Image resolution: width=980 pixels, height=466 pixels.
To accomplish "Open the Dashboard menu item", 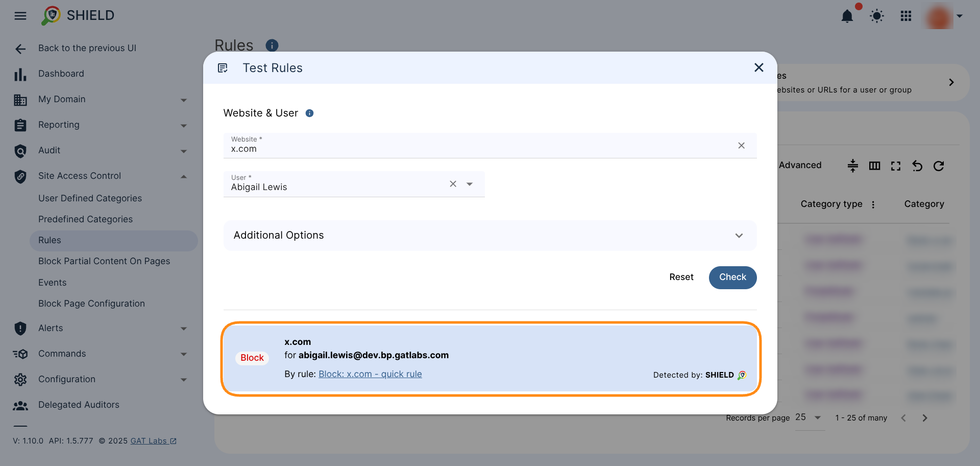I will click(x=61, y=74).
